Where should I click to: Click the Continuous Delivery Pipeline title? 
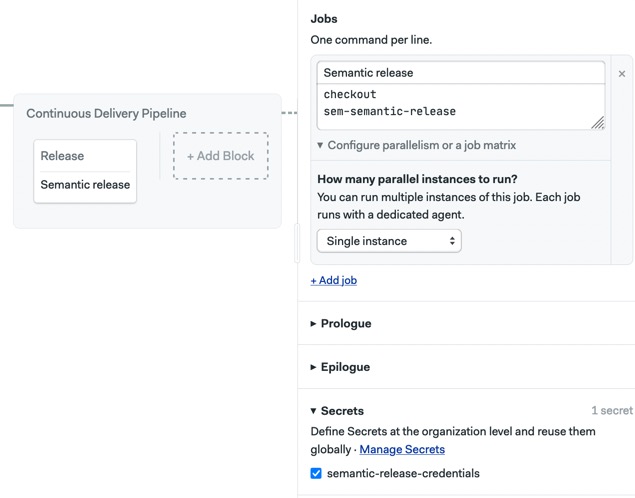coord(106,114)
